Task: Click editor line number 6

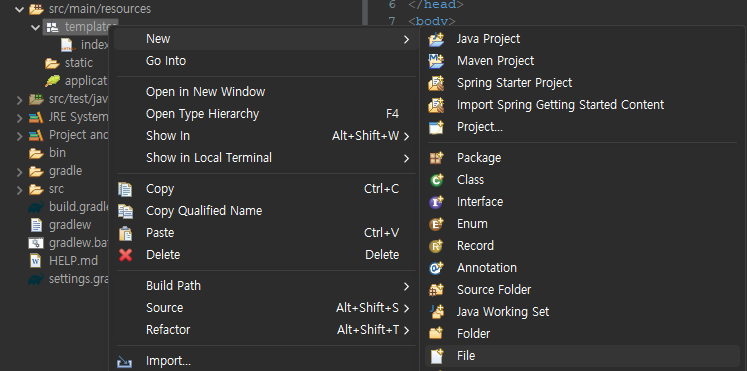Action: pyautogui.click(x=392, y=5)
